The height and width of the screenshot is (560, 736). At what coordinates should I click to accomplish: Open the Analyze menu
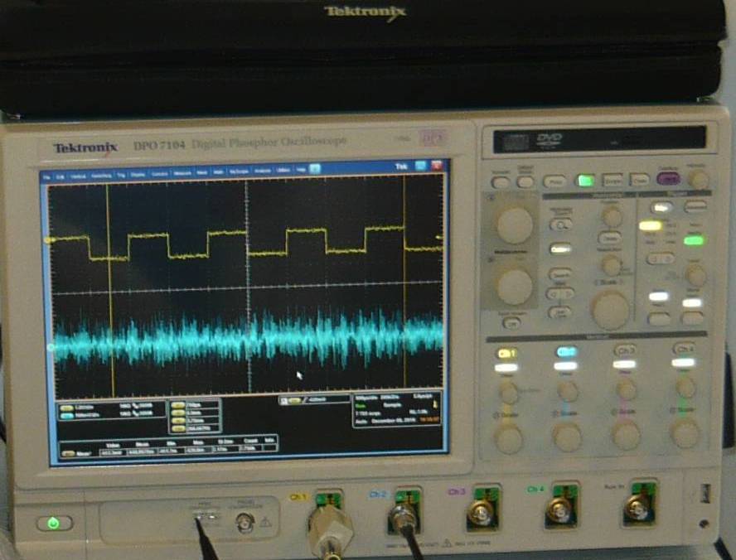263,171
